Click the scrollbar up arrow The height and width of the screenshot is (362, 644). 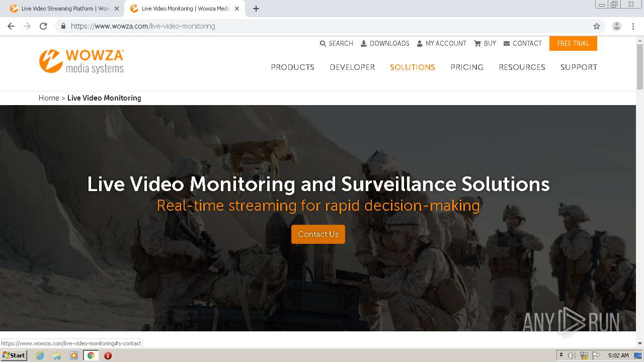point(640,40)
